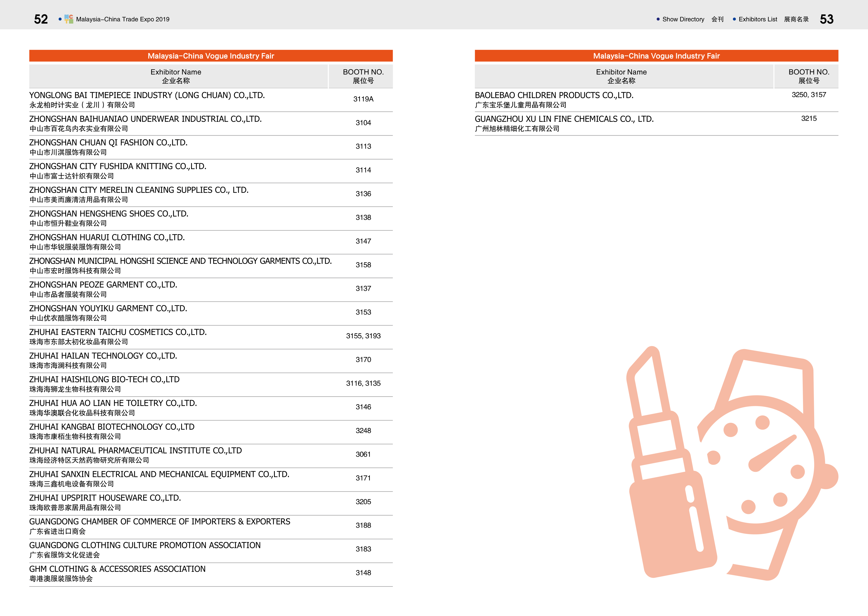
Task: Click booth number 3215
Action: (x=809, y=119)
